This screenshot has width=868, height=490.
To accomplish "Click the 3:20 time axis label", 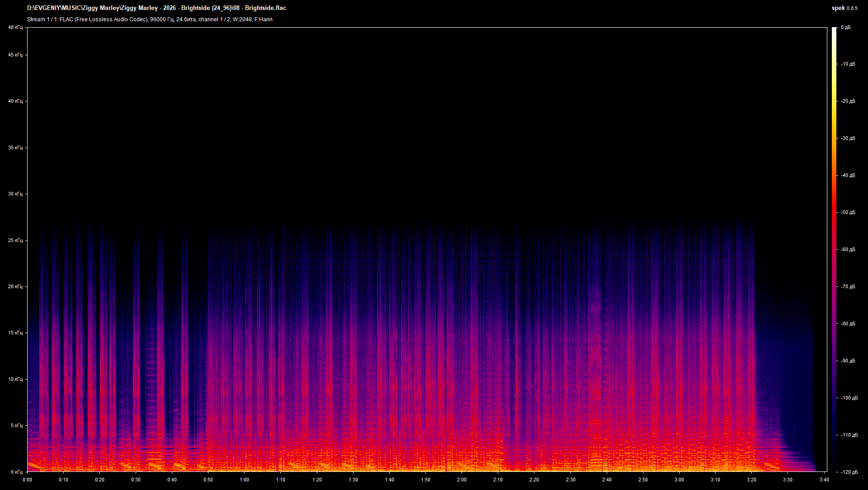I will tap(751, 480).
